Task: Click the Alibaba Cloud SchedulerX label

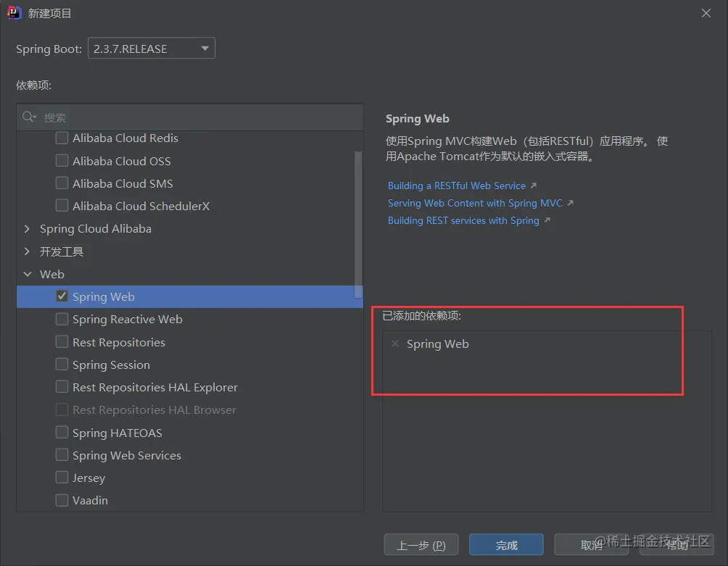Action: click(141, 206)
